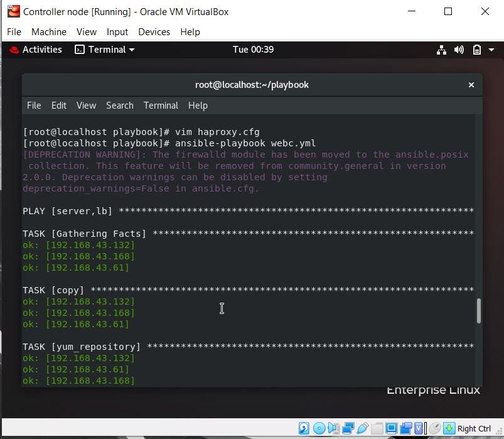Click the VirtualBox display status icon
This screenshot has height=439, width=504.
coord(392,428)
